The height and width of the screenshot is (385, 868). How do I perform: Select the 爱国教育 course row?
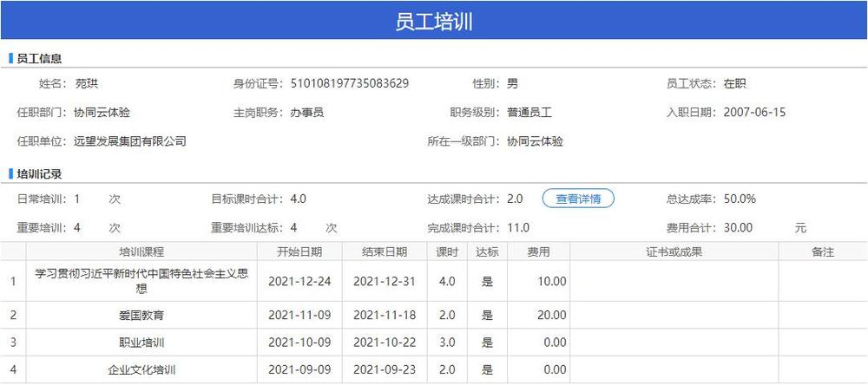[141, 315]
